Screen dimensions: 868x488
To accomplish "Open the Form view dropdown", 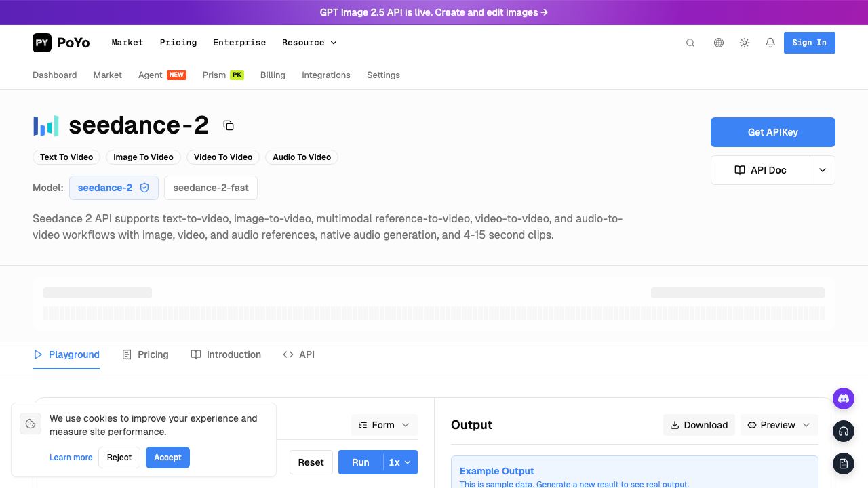I will pyautogui.click(x=384, y=425).
